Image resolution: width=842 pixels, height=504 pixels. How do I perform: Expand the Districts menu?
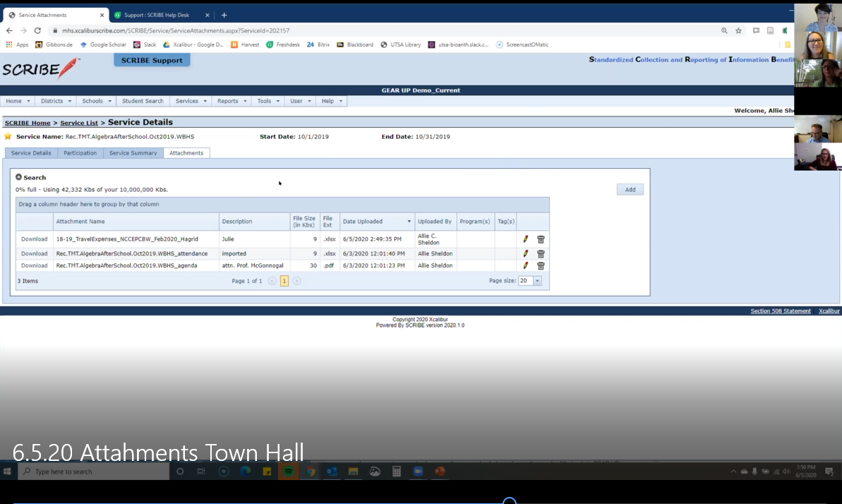(56, 101)
